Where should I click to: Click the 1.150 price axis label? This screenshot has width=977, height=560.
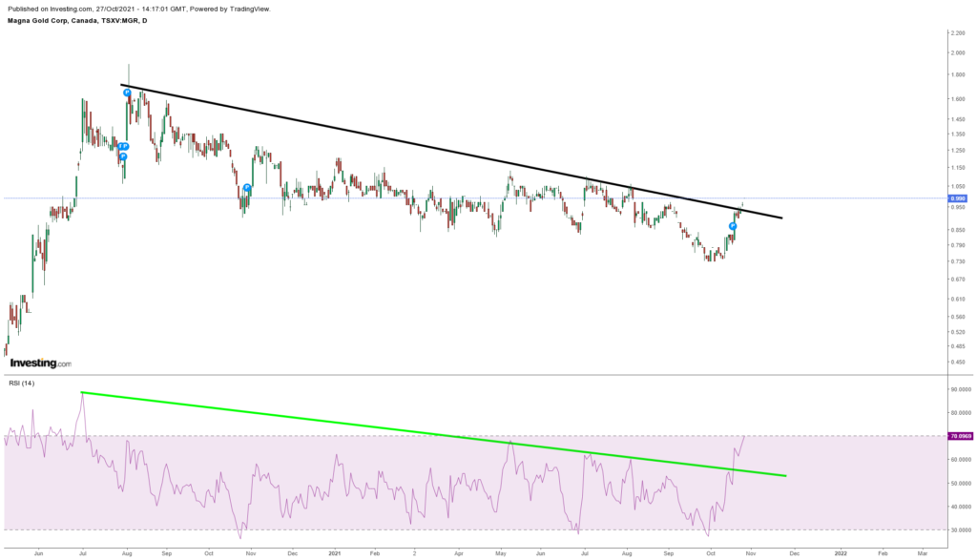pos(958,168)
